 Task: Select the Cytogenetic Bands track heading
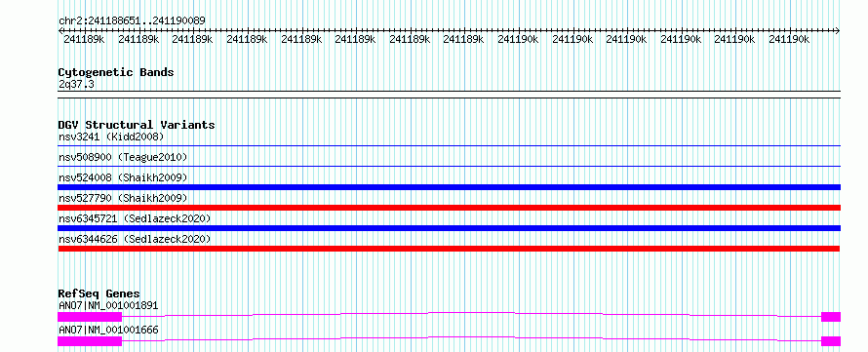116,72
